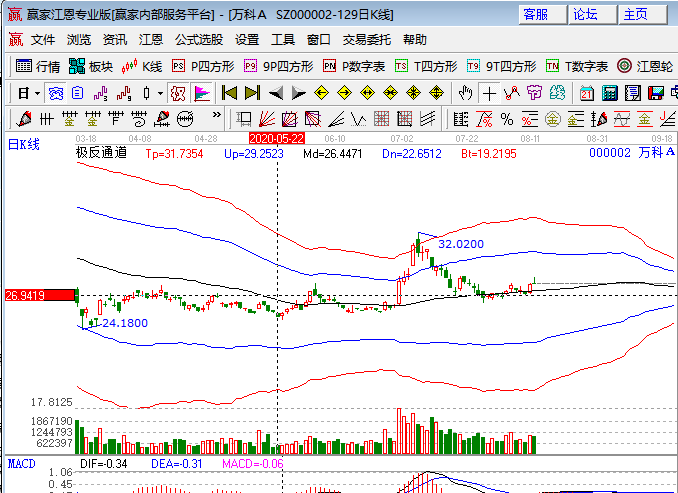
Task: Click the floppy disk save icon
Action: coord(656,93)
